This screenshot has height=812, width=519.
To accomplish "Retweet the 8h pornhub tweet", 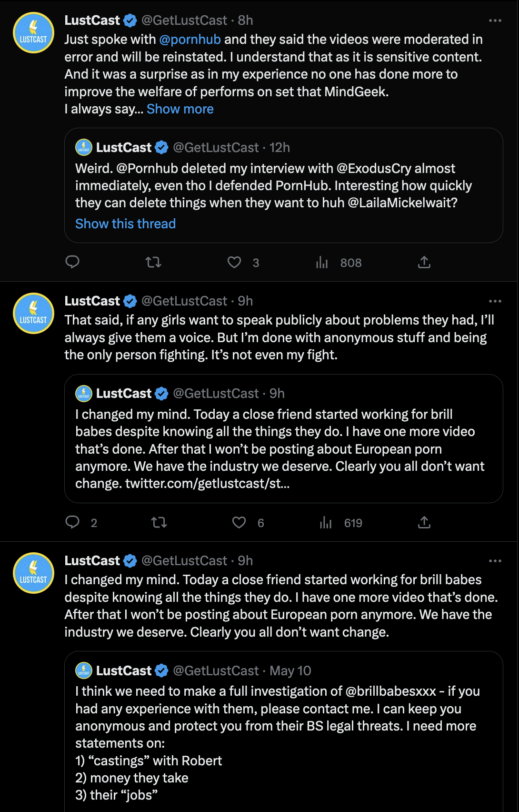I will (153, 262).
